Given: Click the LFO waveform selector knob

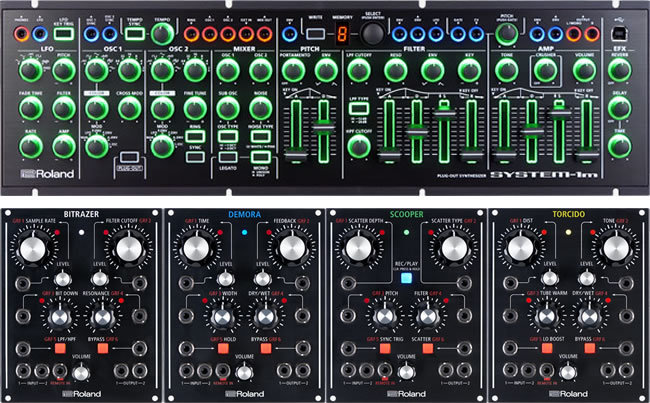Looking at the screenshot, I should point(31,70).
